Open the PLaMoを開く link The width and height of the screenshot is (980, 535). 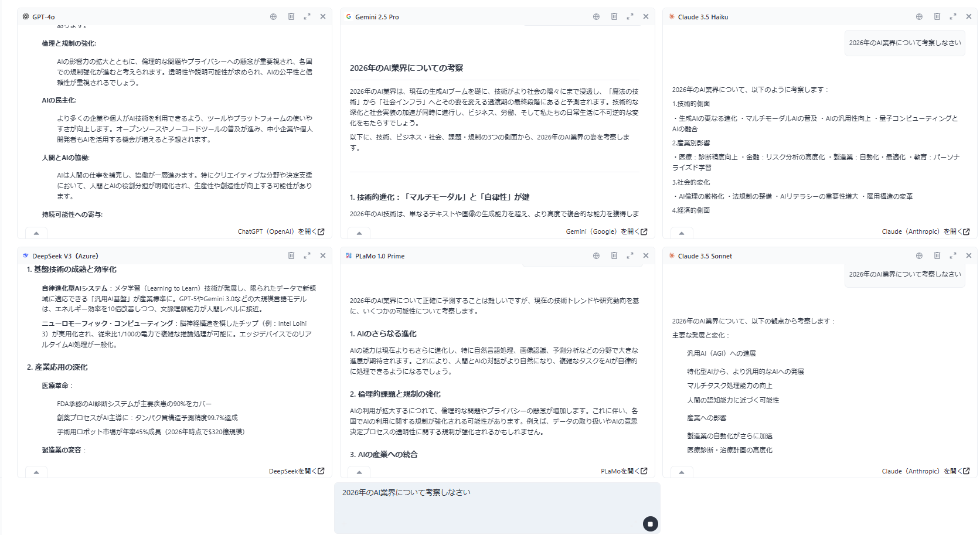624,471
